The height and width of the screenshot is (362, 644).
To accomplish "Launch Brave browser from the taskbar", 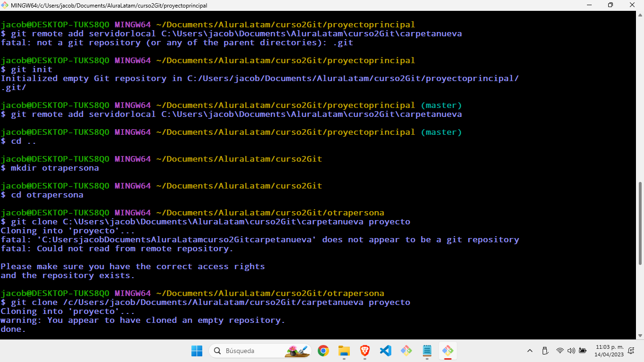I will (x=365, y=351).
